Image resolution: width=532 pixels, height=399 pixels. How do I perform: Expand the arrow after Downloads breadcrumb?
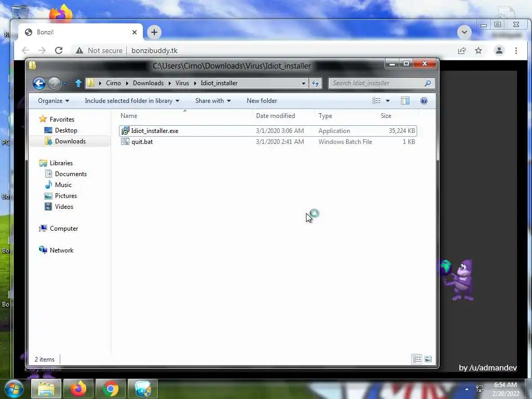click(x=170, y=83)
